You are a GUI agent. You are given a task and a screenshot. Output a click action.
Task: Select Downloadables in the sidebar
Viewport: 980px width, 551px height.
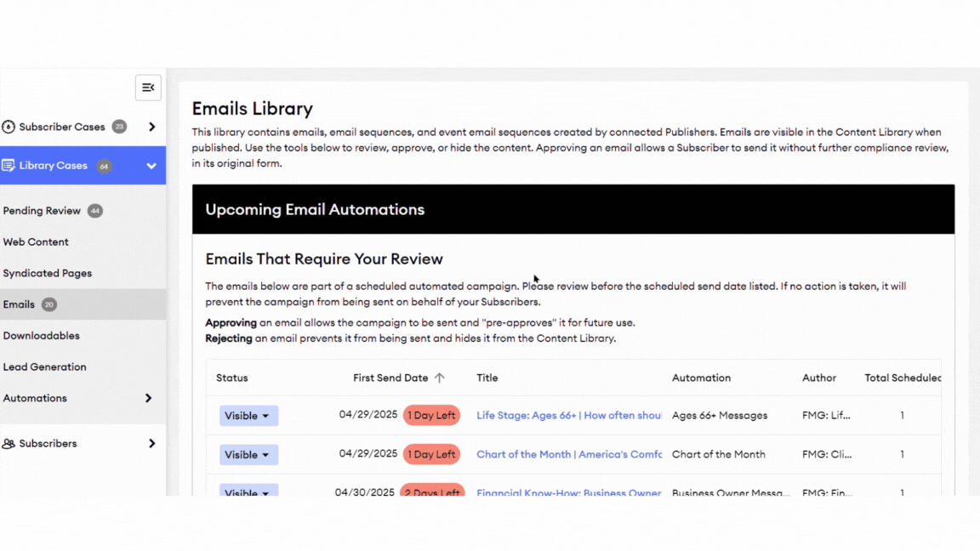(x=41, y=336)
